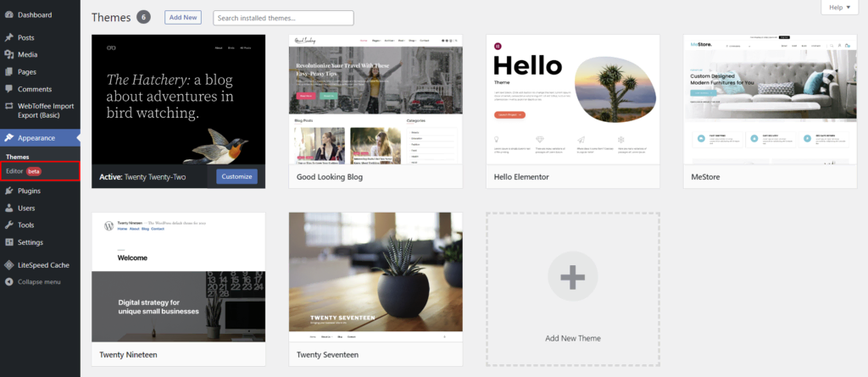Focus the Search installed themes field
Screen dimensions: 868x377
[x=283, y=18]
